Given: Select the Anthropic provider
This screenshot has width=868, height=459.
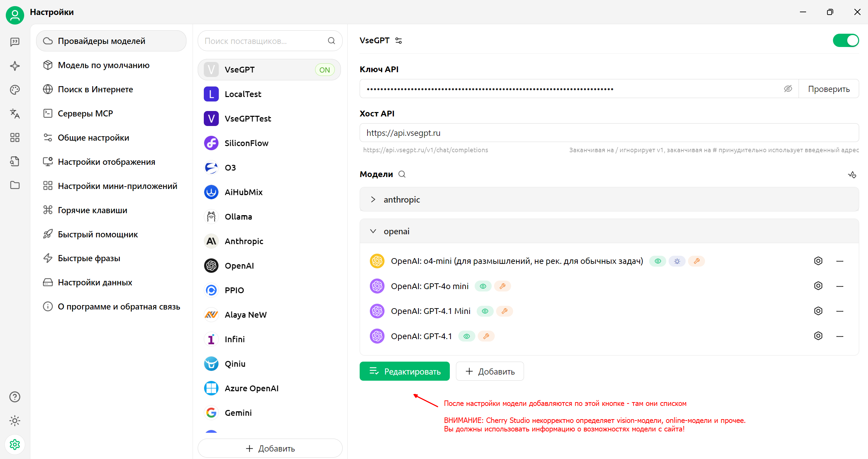Looking at the screenshot, I should click(x=269, y=241).
